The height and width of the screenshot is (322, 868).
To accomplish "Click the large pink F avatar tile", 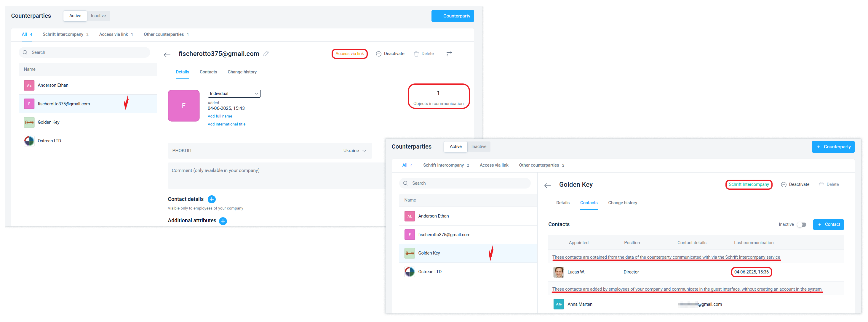I will pos(184,106).
